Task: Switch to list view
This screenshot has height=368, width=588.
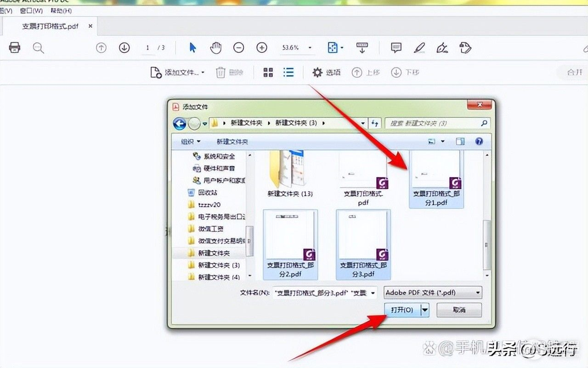Action: [x=288, y=72]
